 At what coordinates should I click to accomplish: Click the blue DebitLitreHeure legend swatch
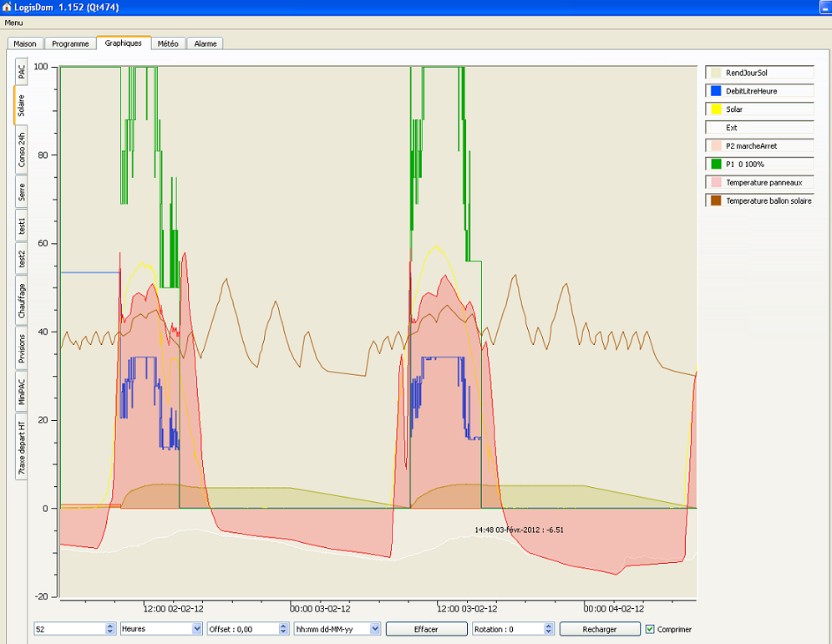(715, 91)
